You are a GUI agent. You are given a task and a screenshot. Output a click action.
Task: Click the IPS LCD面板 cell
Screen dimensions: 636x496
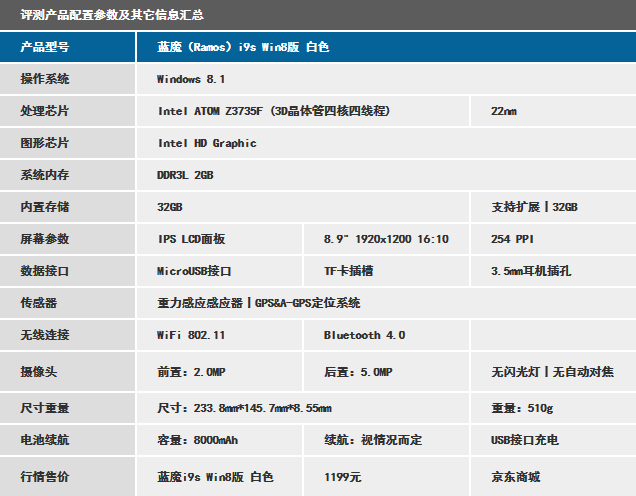click(x=219, y=239)
